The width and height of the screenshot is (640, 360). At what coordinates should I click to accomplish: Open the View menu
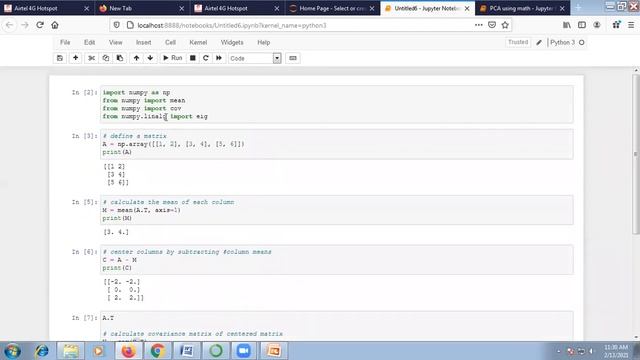116,42
